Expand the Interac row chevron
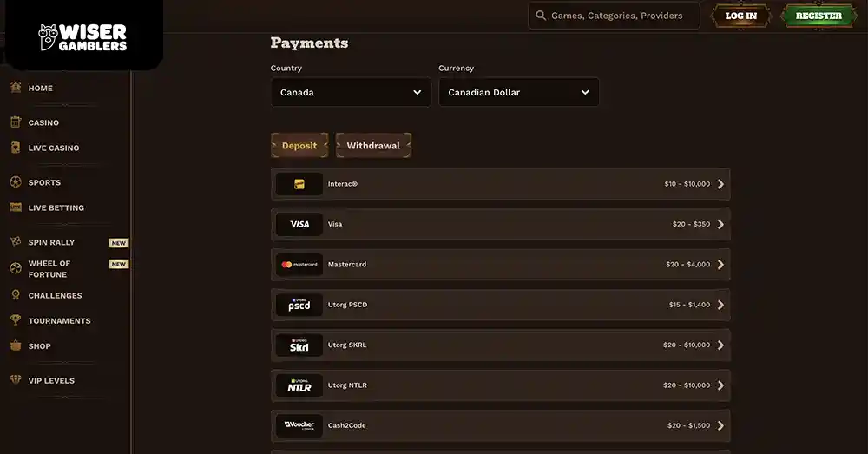 pos(720,184)
